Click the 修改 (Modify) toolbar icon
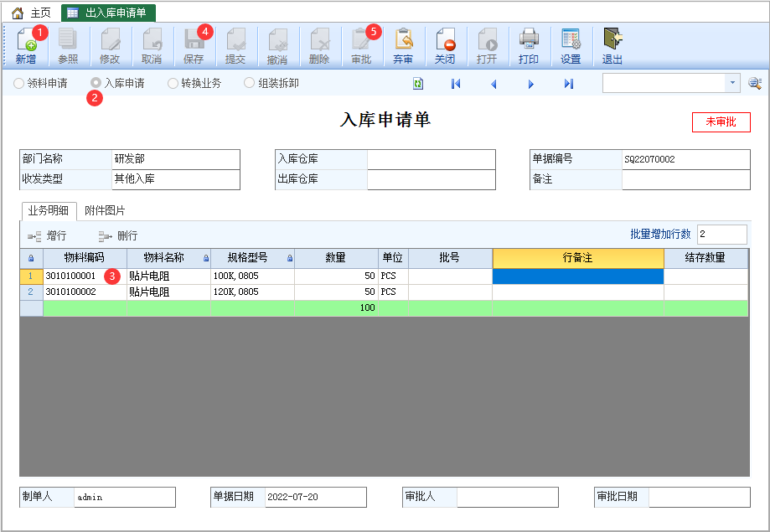The width and height of the screenshot is (770, 532). tap(110, 39)
